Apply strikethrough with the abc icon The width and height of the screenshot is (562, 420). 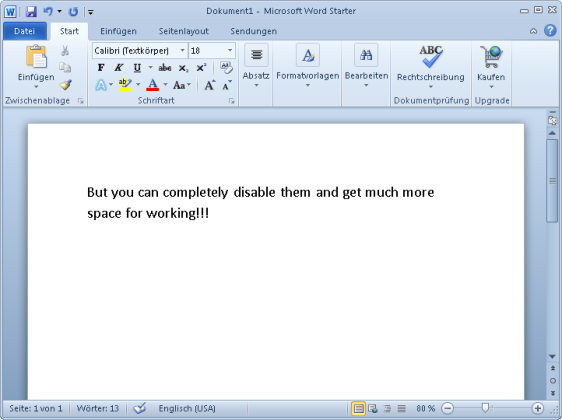click(165, 68)
